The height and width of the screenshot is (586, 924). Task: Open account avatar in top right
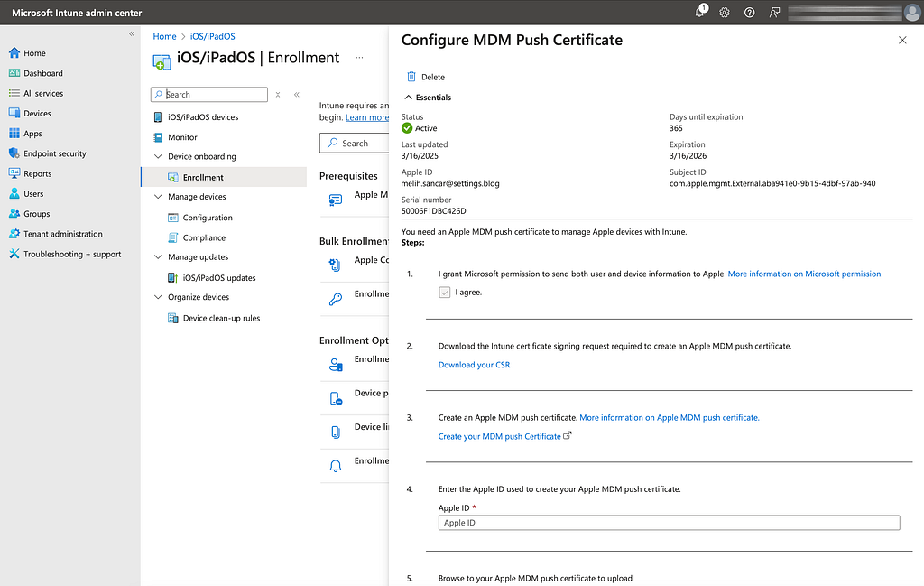point(912,13)
